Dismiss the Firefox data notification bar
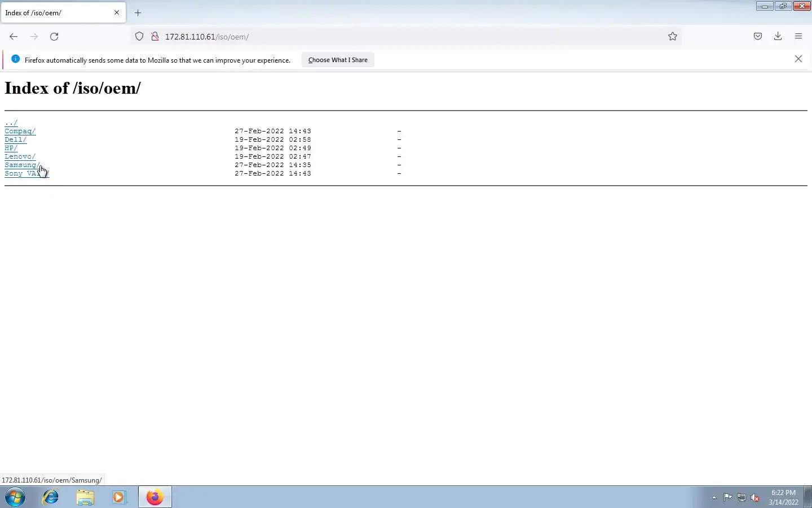 (798, 59)
